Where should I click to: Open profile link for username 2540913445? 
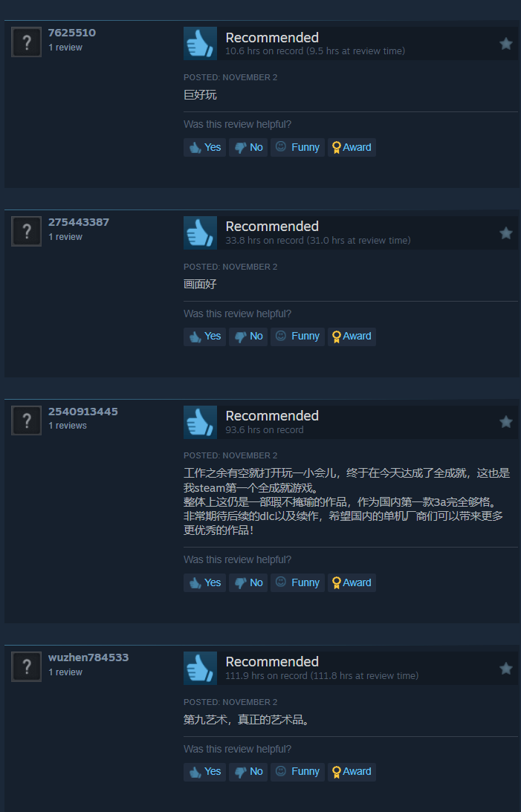pos(82,412)
